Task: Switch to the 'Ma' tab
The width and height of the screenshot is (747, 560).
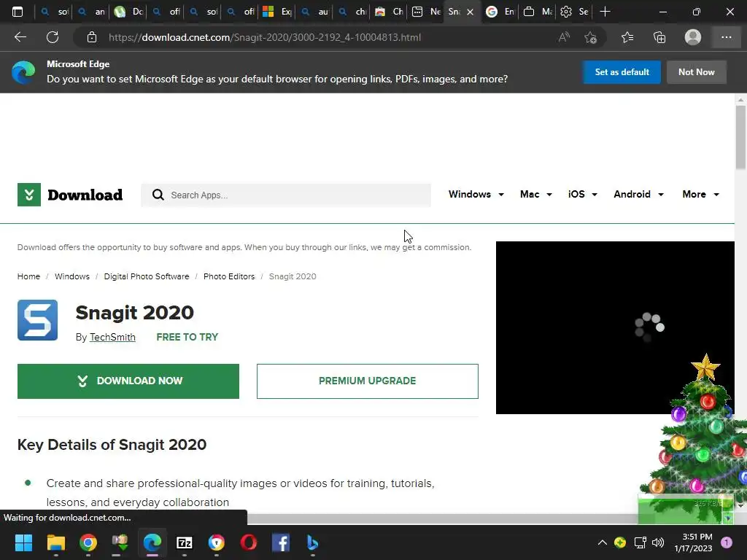Action: pyautogui.click(x=538, y=12)
